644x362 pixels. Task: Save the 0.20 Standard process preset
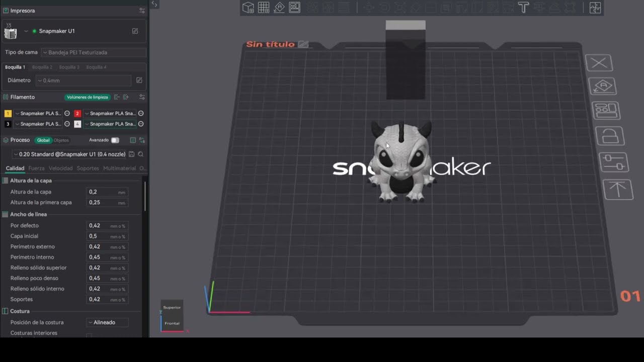[x=131, y=154]
